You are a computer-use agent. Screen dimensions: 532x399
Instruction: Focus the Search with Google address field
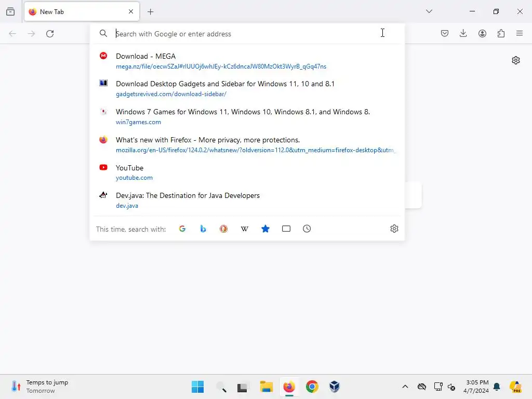248,34
